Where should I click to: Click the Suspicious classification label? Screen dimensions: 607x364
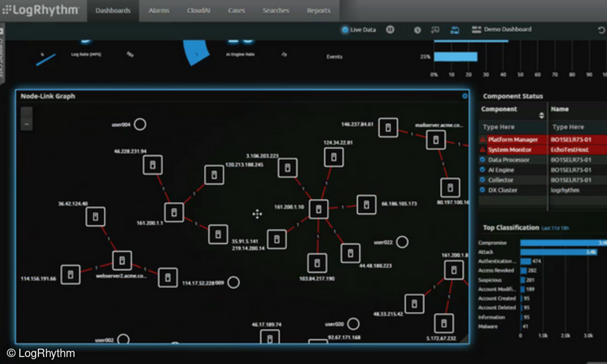(490, 280)
